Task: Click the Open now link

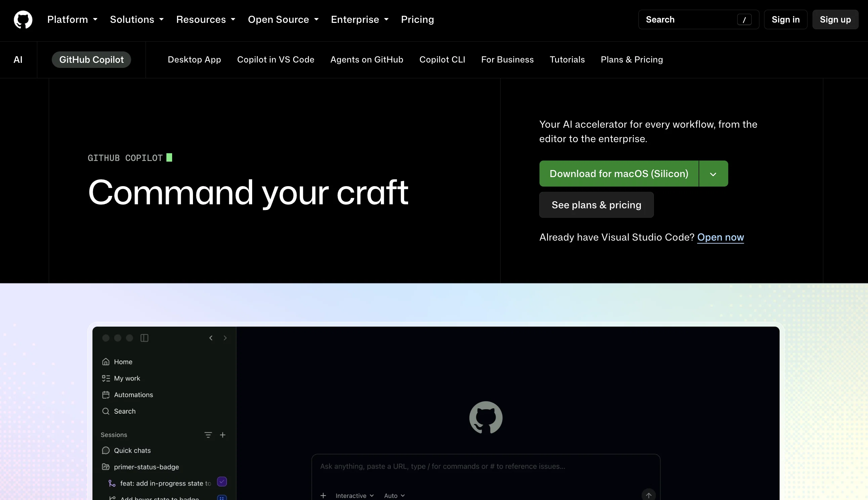Action: pyautogui.click(x=720, y=237)
